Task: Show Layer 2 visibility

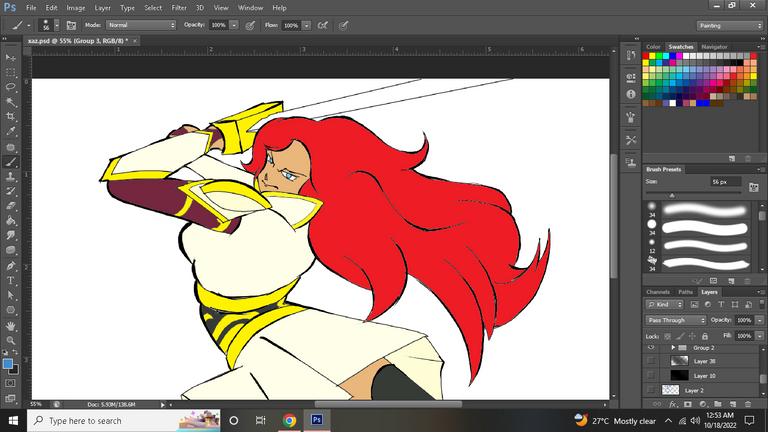Action: pos(651,390)
